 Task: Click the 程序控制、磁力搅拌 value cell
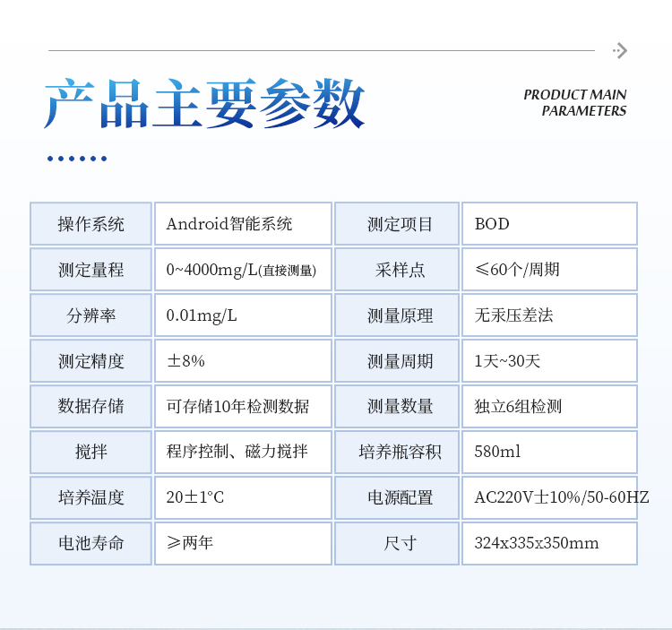(x=243, y=453)
